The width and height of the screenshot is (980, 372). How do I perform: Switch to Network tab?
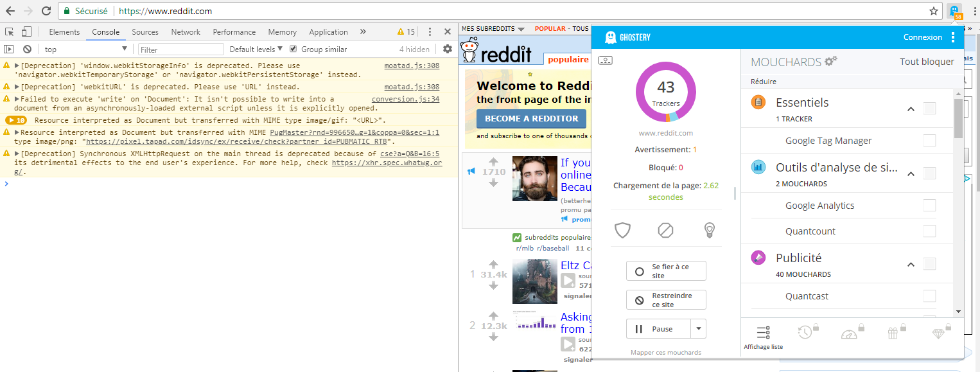[186, 31]
